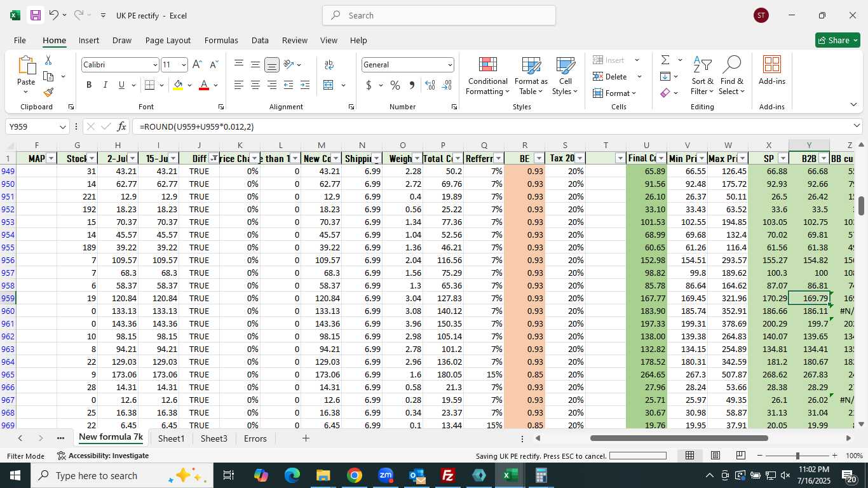Image resolution: width=868 pixels, height=488 pixels.
Task: Open the B2B column filter dropdown
Action: [824, 158]
